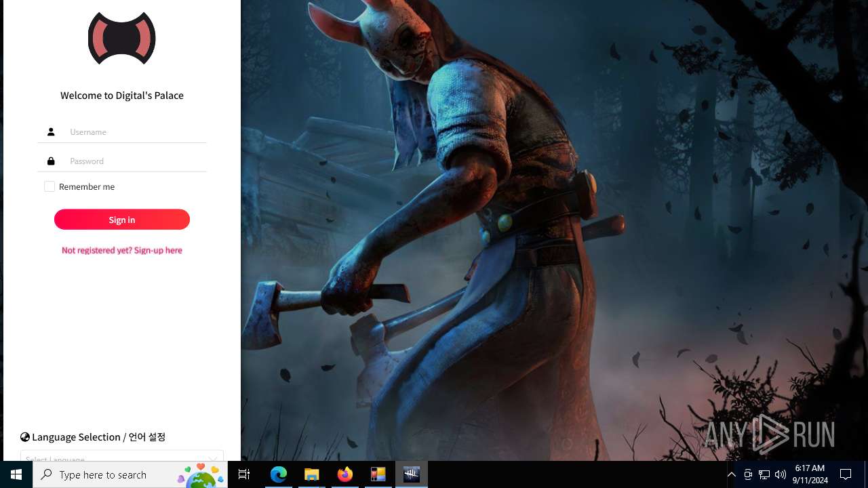Click the Language Selection label text
868x488 pixels.
99,437
